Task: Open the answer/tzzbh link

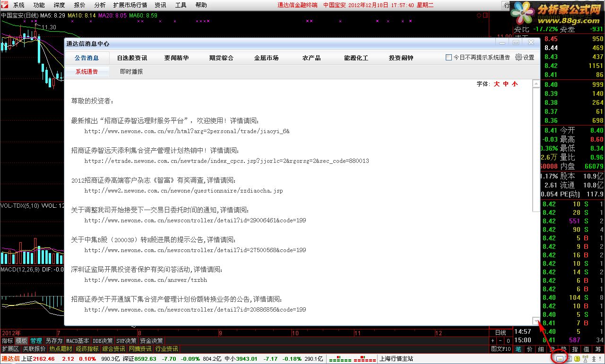Action: click(x=146, y=279)
